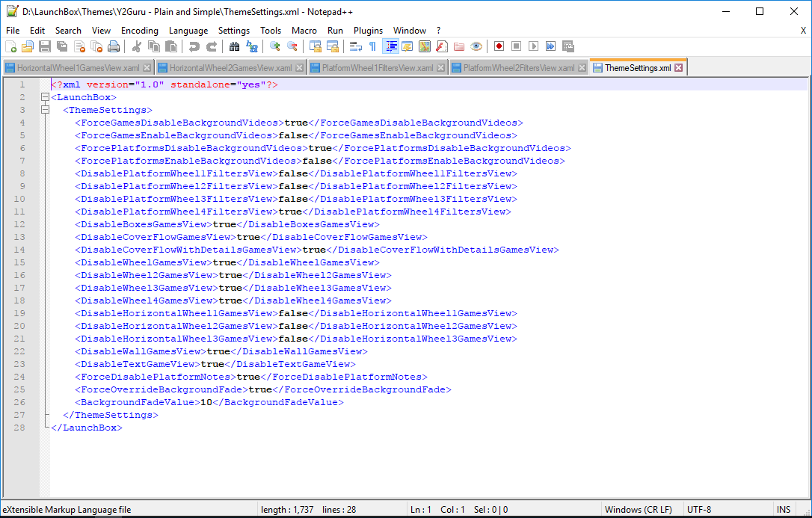Click Windows (CR LF) in status bar
Viewport: 812px width, 518px height.
pos(639,510)
